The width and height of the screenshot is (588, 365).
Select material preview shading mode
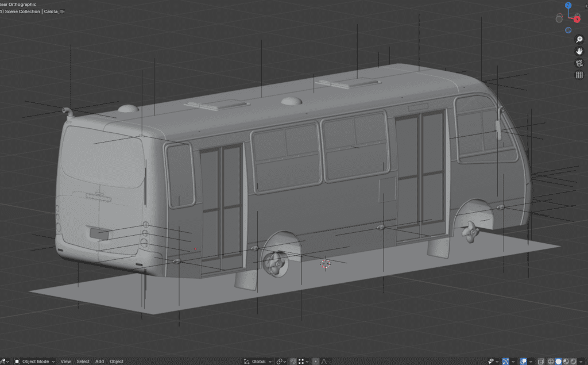[567, 362]
